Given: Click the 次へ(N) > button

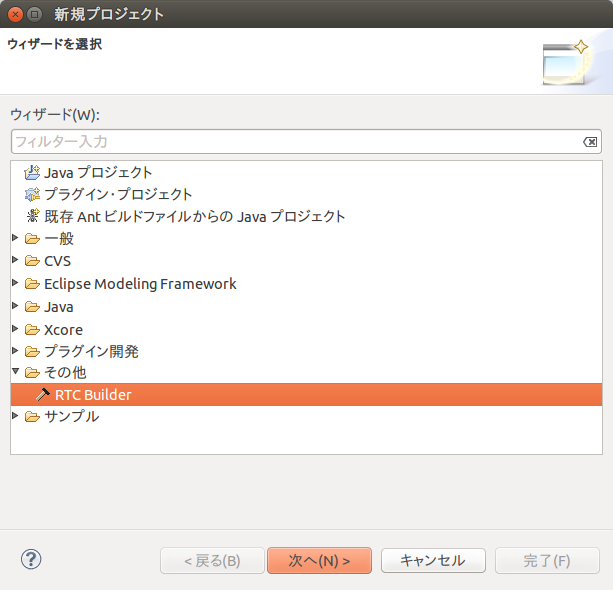Looking at the screenshot, I should tap(319, 560).
